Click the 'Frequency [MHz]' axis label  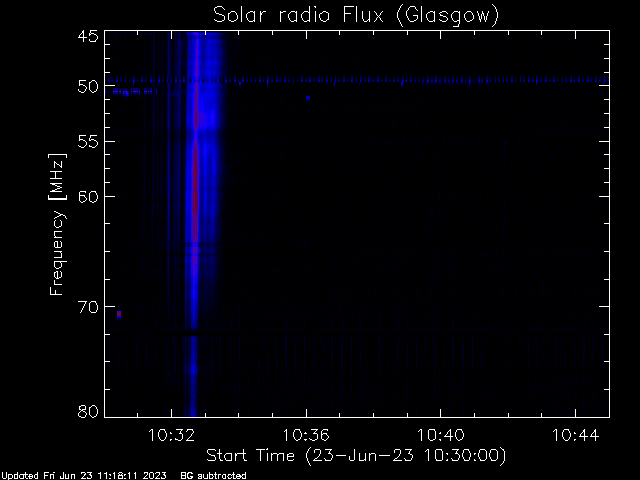(x=57, y=224)
